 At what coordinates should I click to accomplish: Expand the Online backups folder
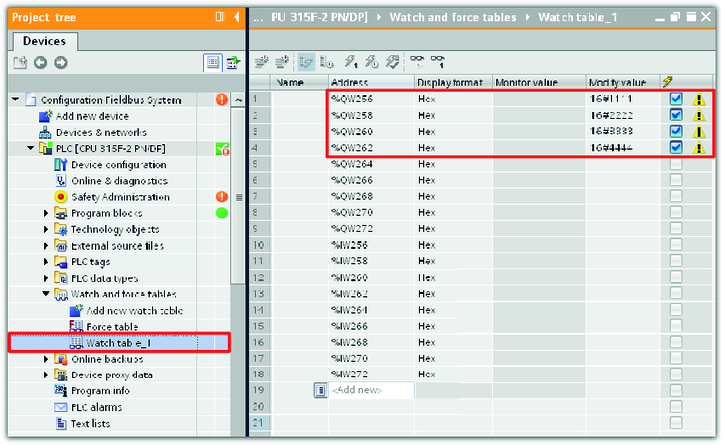click(x=46, y=359)
